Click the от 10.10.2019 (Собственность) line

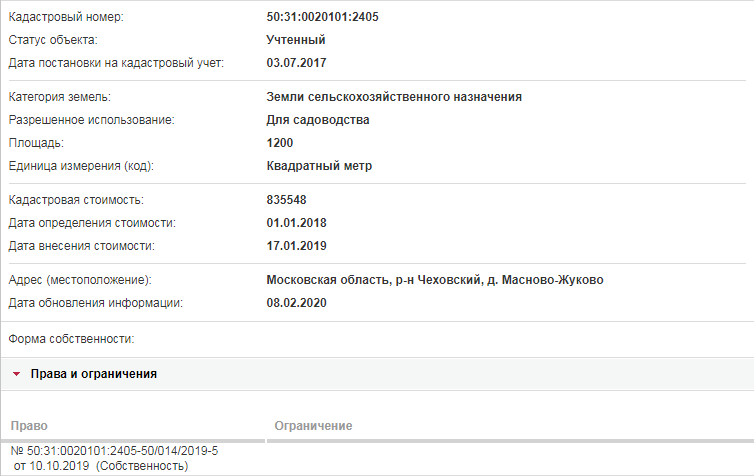(x=101, y=466)
